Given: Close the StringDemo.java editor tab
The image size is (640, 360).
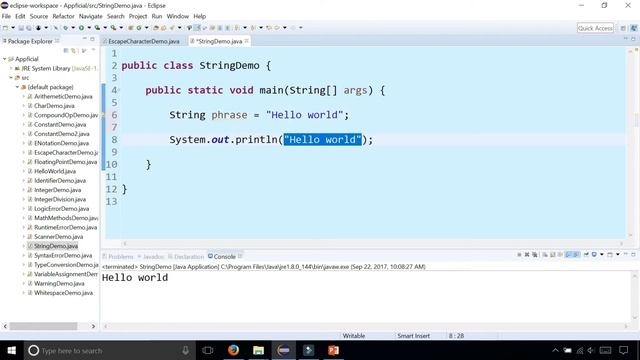Looking at the screenshot, I should [x=246, y=41].
